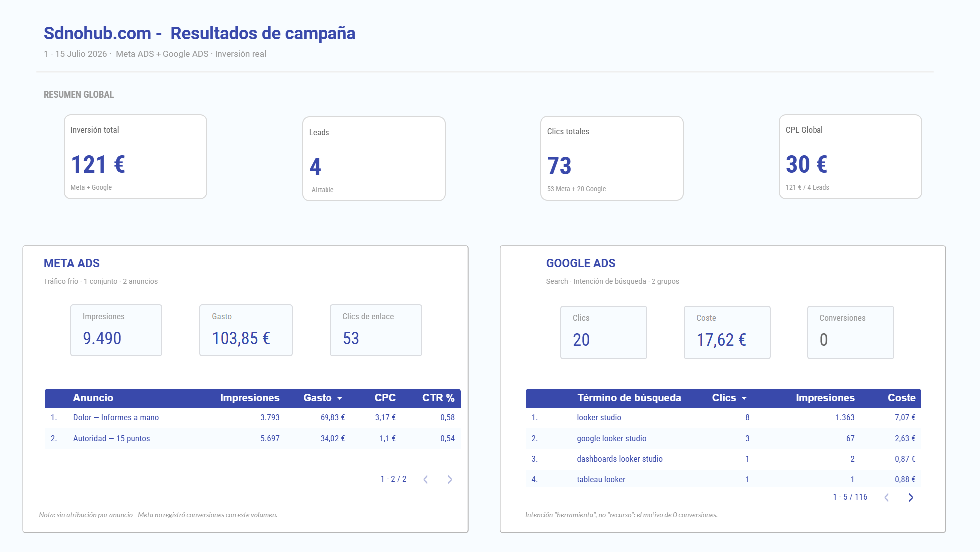Go to previous page of Meta Ads table
The image size is (980, 552).
click(426, 479)
